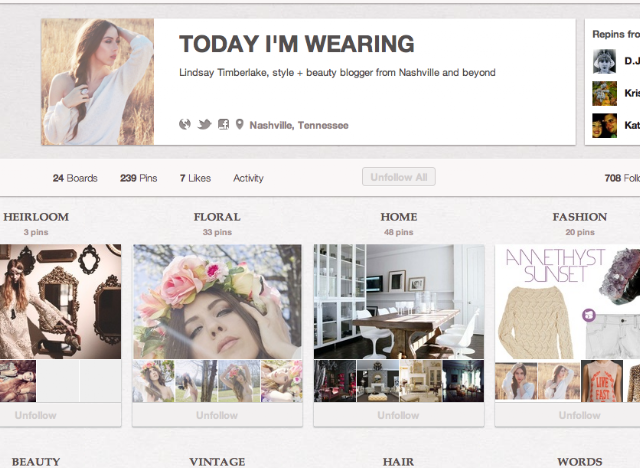Click the TODAY I'M WEARING profile title

pyautogui.click(x=297, y=44)
